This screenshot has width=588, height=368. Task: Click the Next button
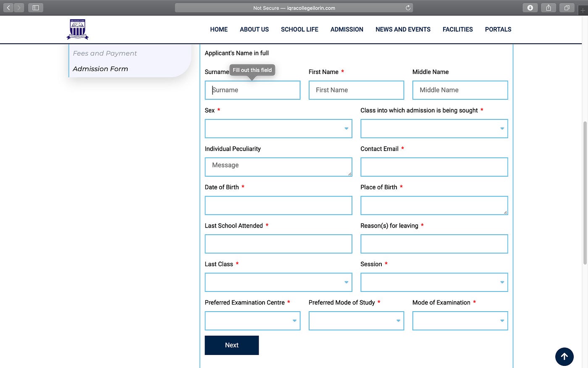[x=232, y=345]
